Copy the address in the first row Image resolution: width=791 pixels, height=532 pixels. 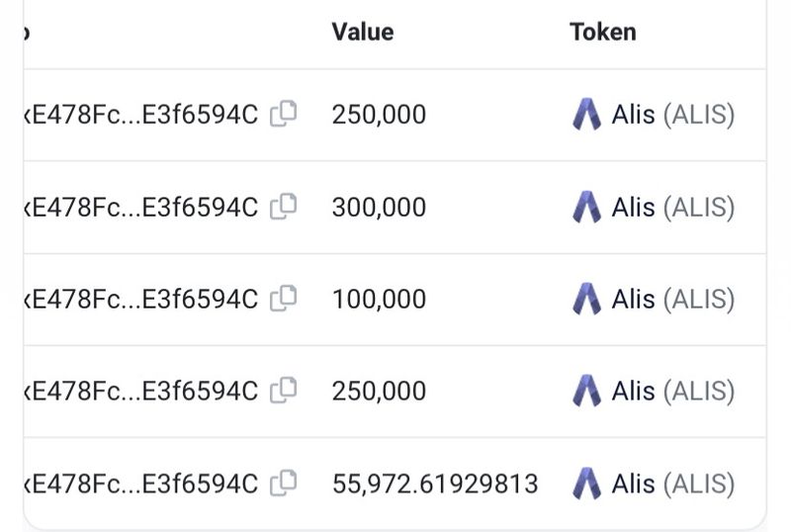coord(284,115)
